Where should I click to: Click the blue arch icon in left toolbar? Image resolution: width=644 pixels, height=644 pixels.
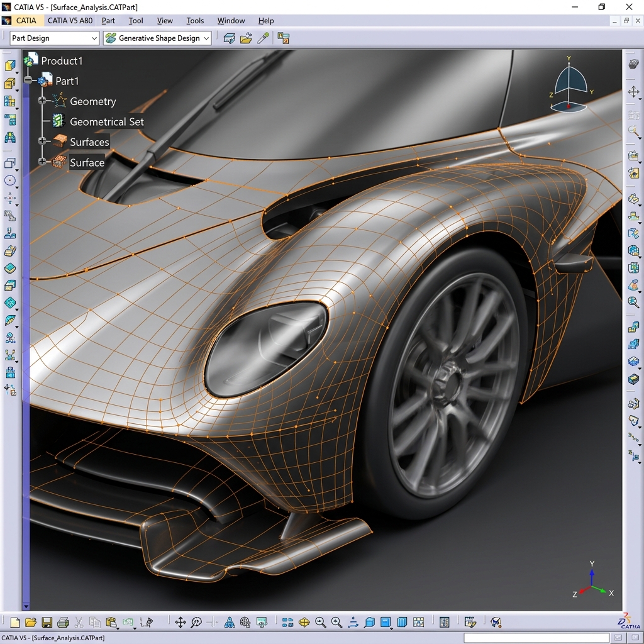click(10, 137)
